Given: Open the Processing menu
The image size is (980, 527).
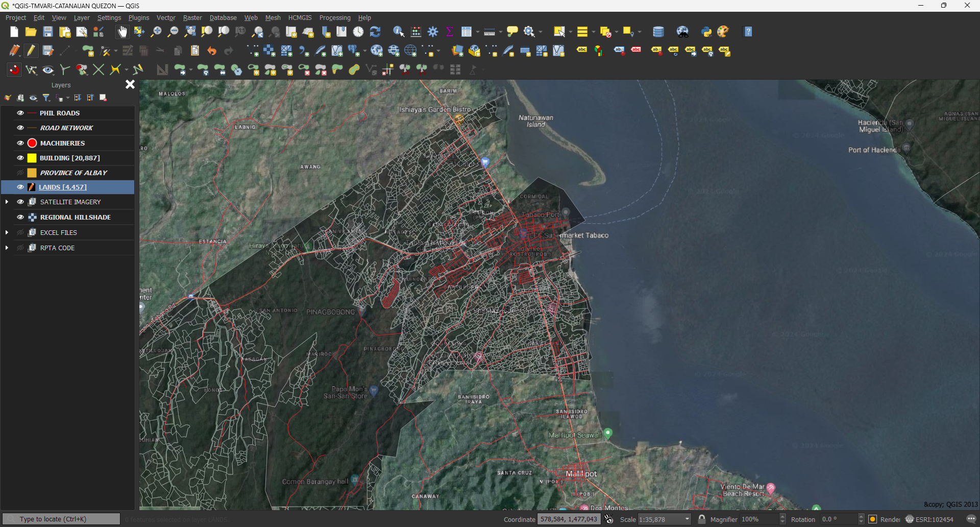Looking at the screenshot, I should tap(334, 17).
